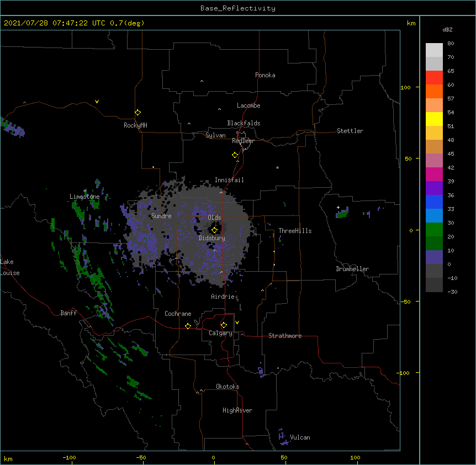Click the Didsbury town label
This screenshot has height=465, width=476.
coord(212,238)
